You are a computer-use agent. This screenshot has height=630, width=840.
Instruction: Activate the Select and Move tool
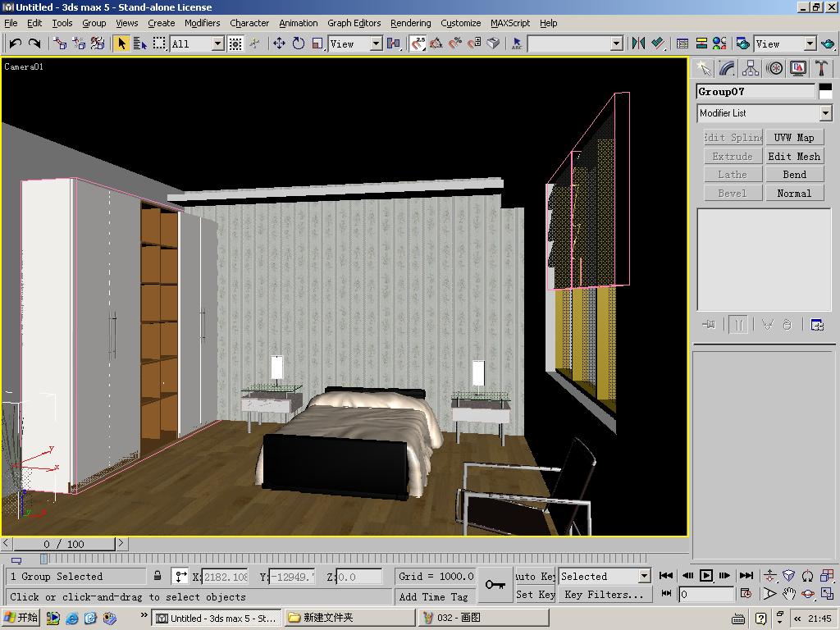pos(279,43)
